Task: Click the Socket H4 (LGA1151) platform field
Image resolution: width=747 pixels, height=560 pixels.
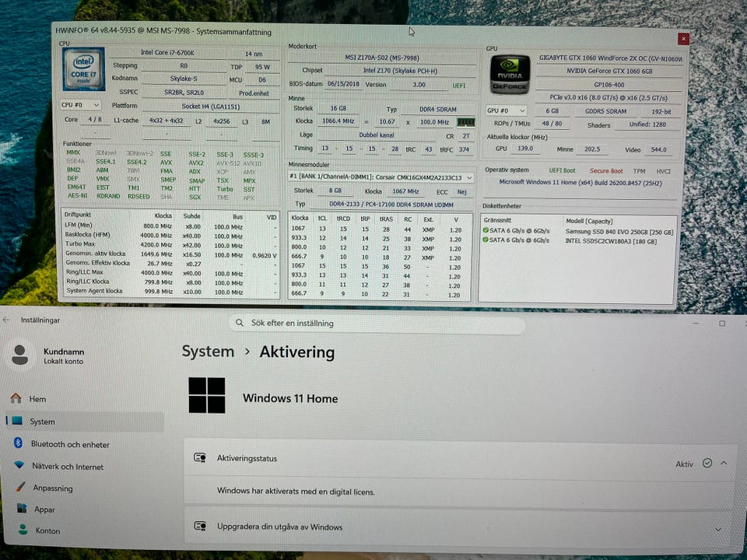Action: (x=211, y=107)
